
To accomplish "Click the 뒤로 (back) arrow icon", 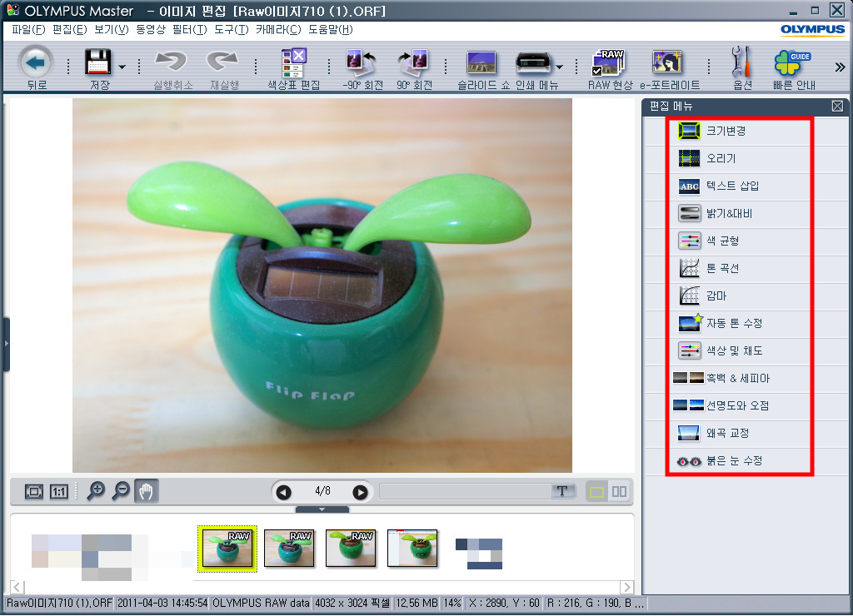I will pyautogui.click(x=35, y=62).
